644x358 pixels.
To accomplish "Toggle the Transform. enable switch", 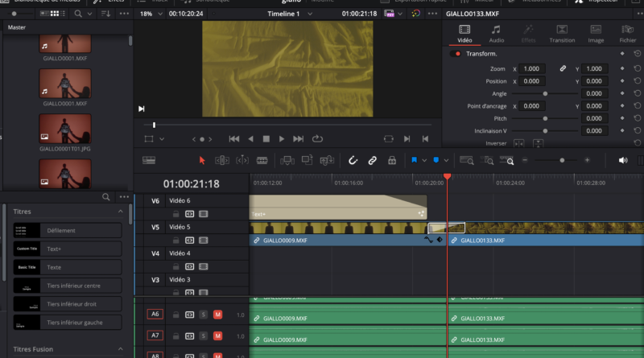I will pyautogui.click(x=455, y=54).
